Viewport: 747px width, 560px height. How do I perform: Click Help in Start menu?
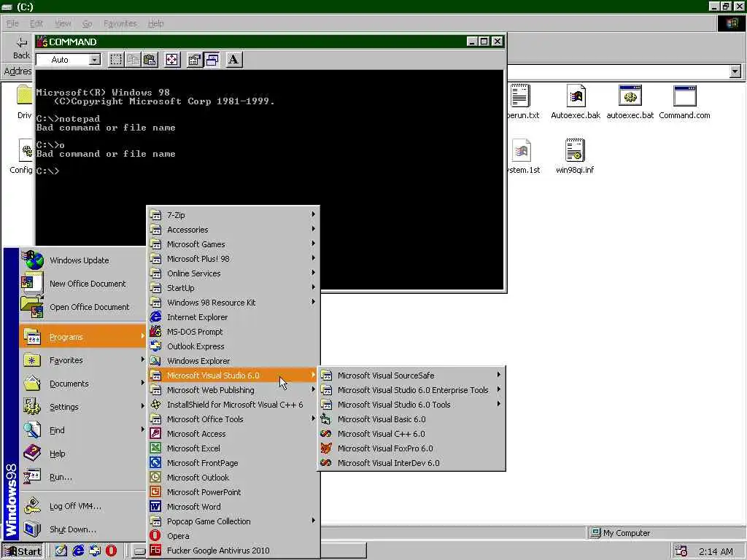click(82, 454)
